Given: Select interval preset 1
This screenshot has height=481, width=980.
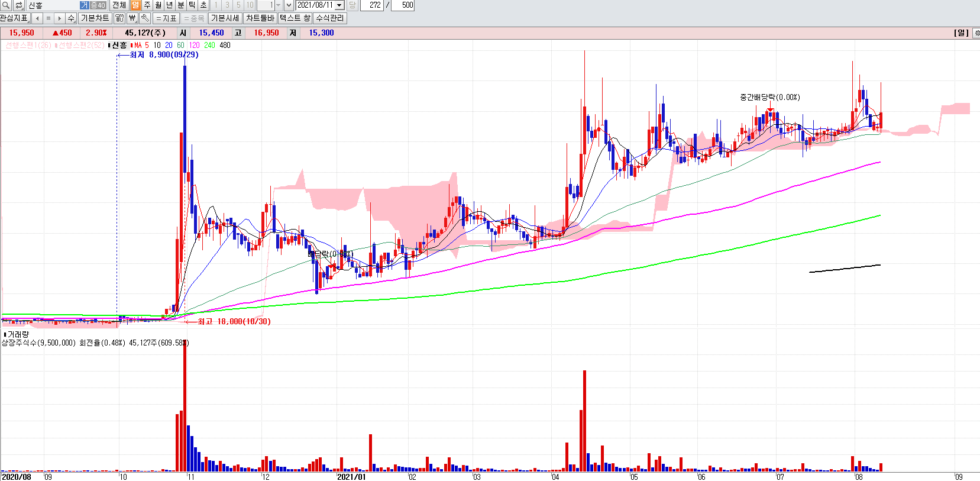Looking at the screenshot, I should click(216, 5).
